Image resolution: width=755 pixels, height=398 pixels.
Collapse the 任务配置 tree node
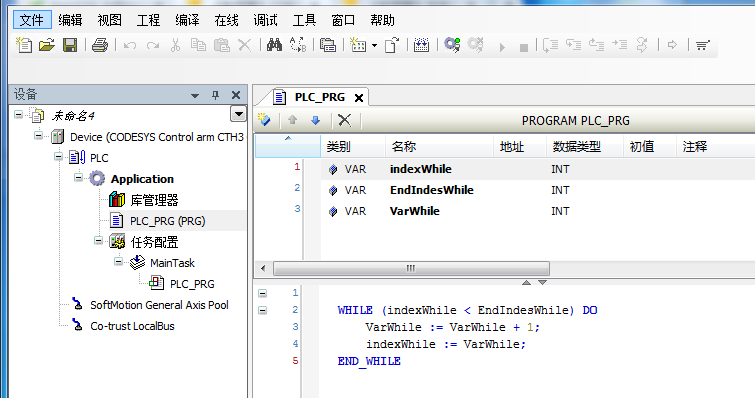[98, 240]
